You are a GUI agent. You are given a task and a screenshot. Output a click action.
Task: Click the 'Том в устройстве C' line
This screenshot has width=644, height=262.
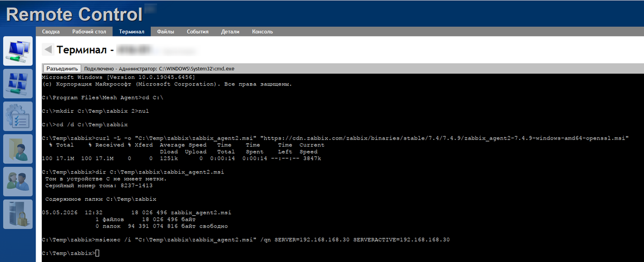point(106,179)
